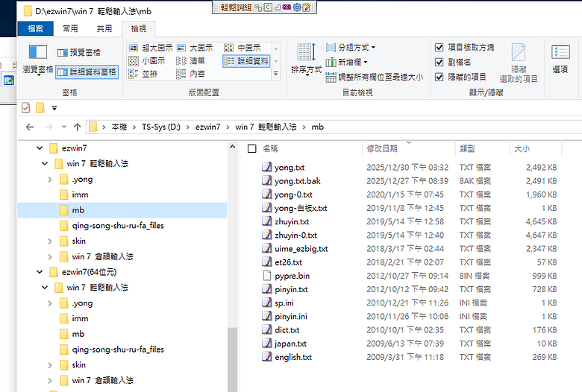This screenshot has height=392, width=582.
Task: Uncheck 項目核取方塊 option
Action: [x=439, y=48]
